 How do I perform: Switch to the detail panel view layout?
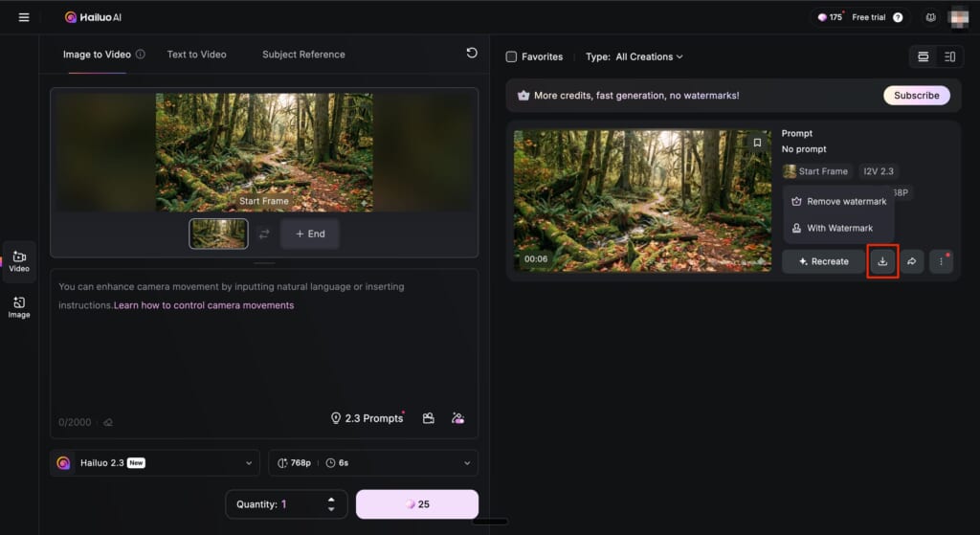[x=949, y=56]
